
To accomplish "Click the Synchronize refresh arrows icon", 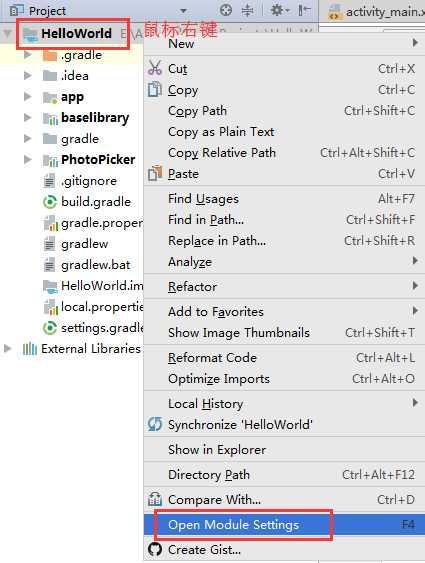I will [x=155, y=424].
